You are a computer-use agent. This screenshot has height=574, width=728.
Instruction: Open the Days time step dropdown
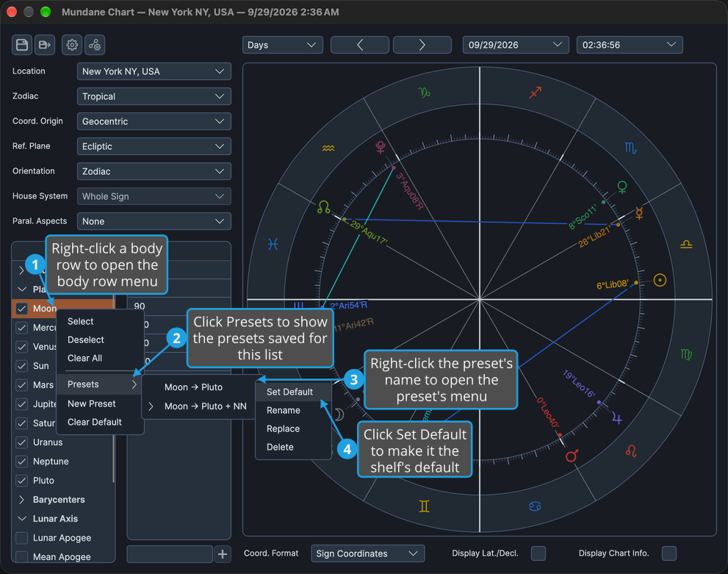coord(282,45)
